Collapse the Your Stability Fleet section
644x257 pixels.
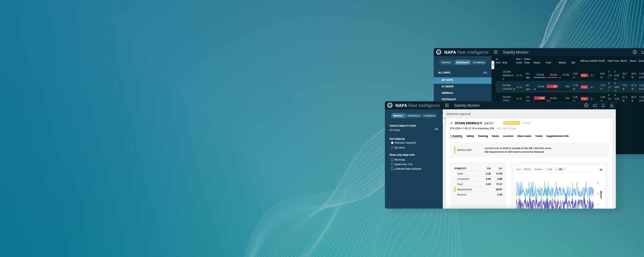coord(436,129)
